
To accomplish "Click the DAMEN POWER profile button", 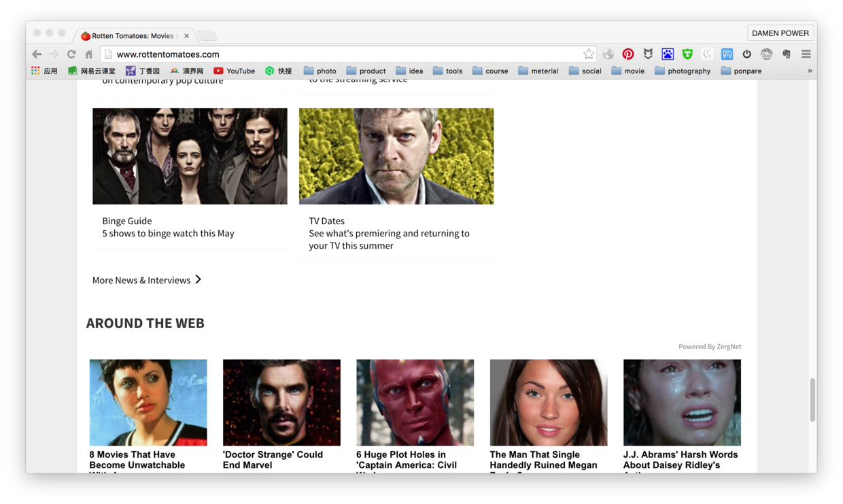I will click(780, 33).
